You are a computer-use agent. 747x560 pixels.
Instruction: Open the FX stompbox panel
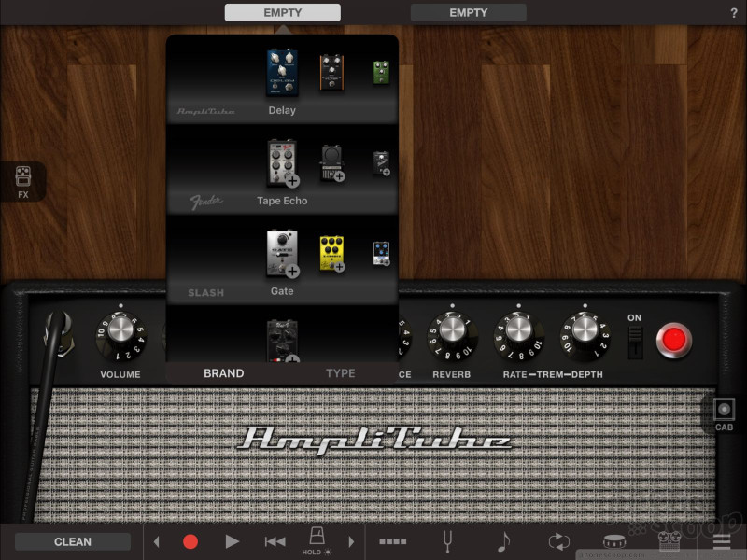click(22, 181)
